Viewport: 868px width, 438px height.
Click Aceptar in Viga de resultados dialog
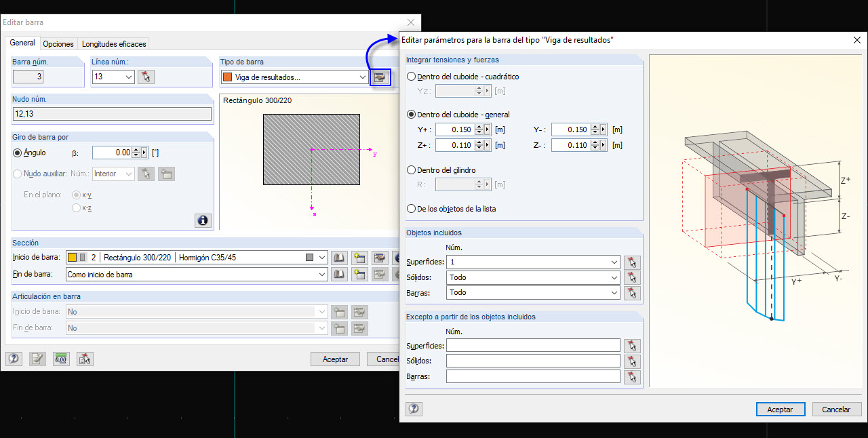point(780,410)
